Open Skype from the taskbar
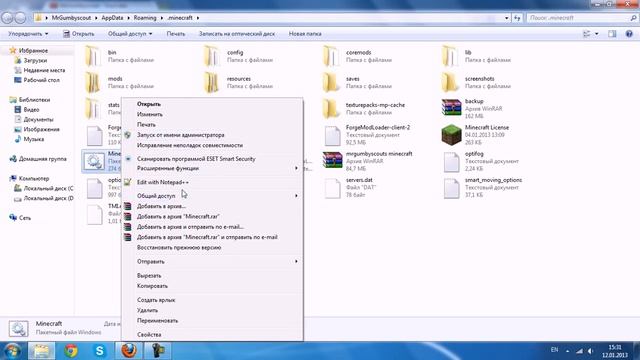 click(x=100, y=351)
